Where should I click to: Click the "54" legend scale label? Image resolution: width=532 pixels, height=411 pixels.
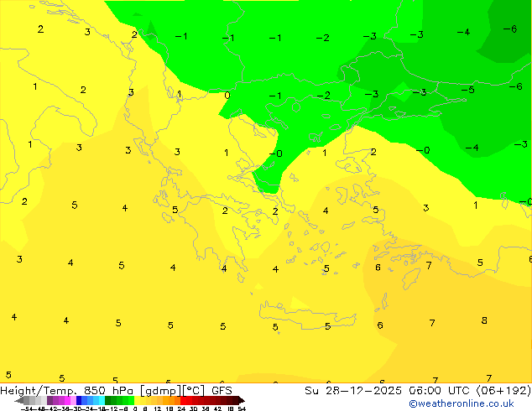(242, 408)
